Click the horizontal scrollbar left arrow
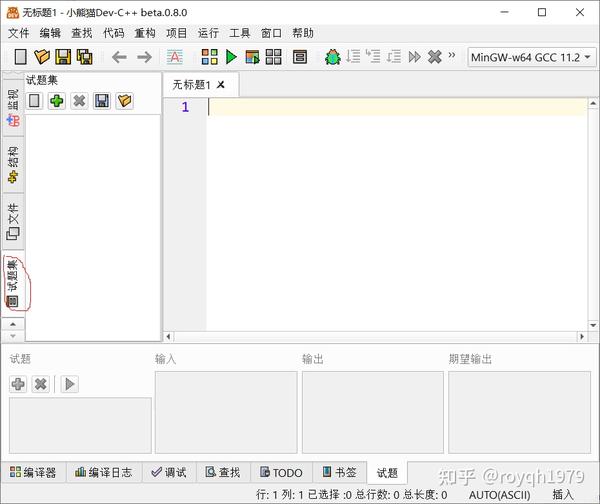 [169, 337]
